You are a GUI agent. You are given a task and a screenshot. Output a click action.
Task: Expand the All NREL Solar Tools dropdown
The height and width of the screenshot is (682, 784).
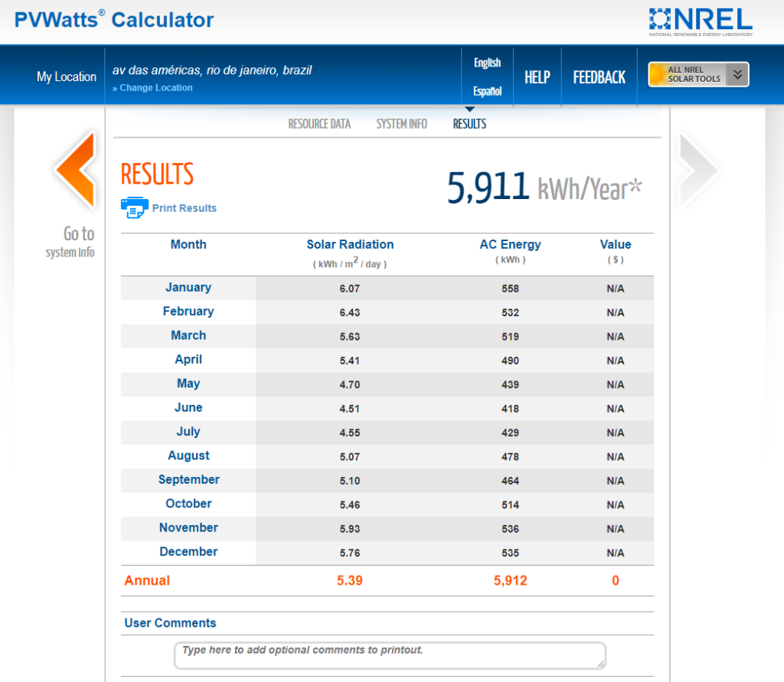tap(698, 74)
